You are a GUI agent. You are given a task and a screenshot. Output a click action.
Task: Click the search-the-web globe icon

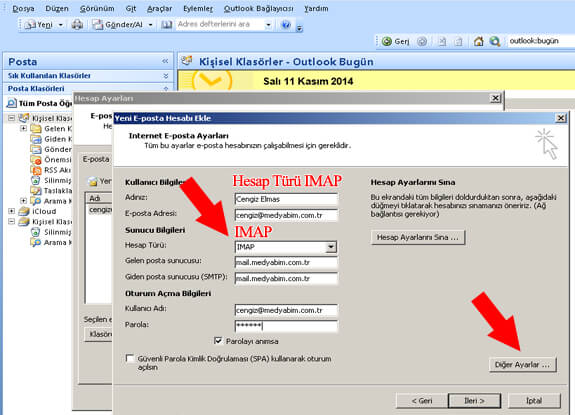coord(495,41)
